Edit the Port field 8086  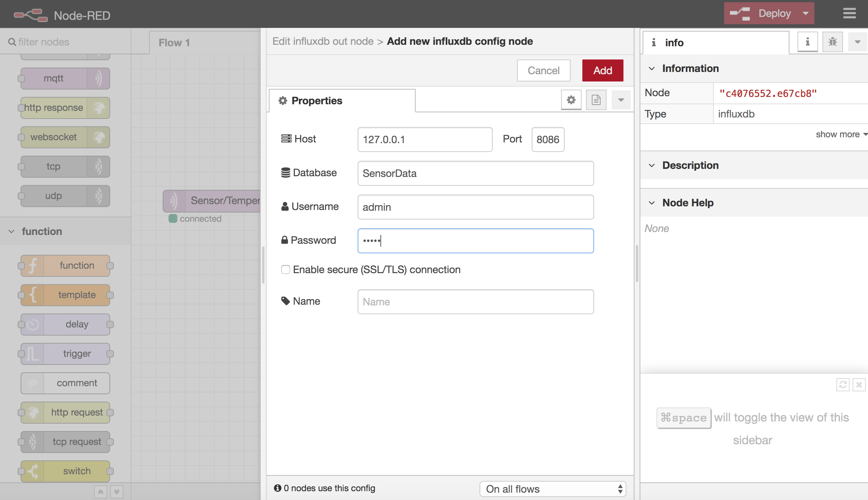click(x=548, y=140)
